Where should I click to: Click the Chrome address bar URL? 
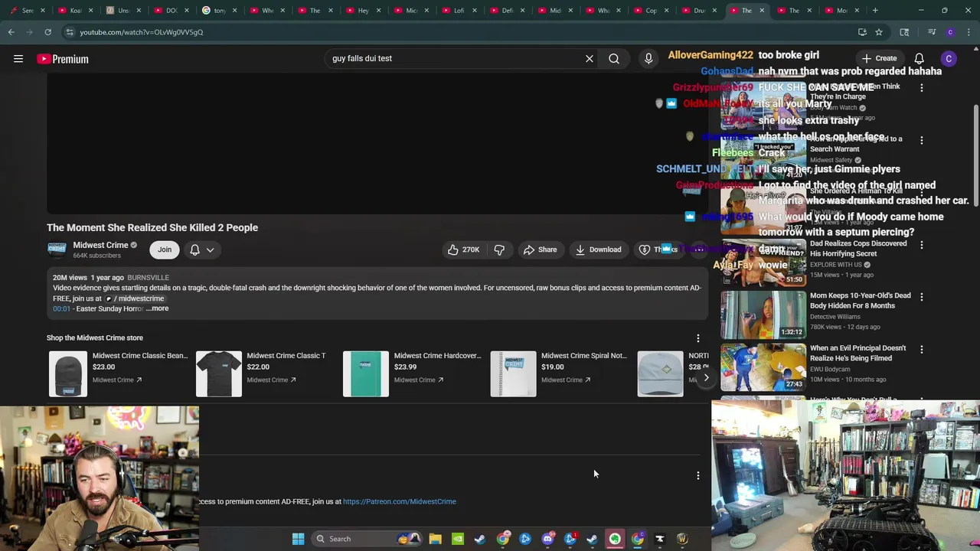(142, 32)
